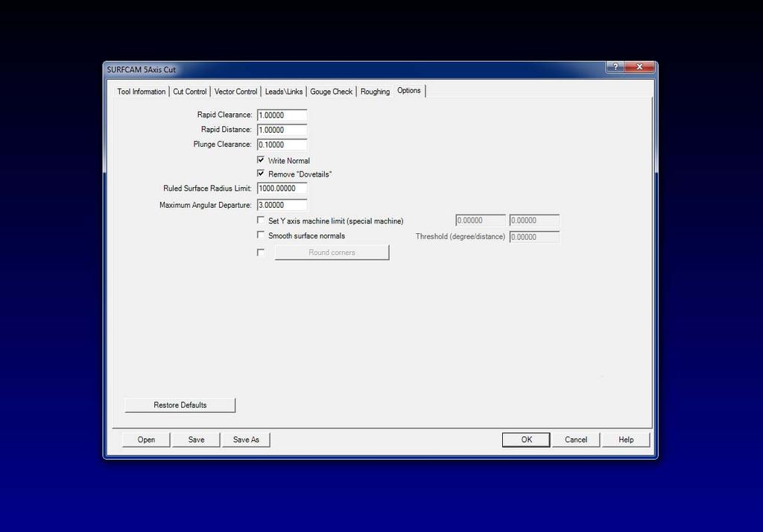The image size is (763, 532).
Task: Switch to the Roughing tab
Action: coord(375,92)
